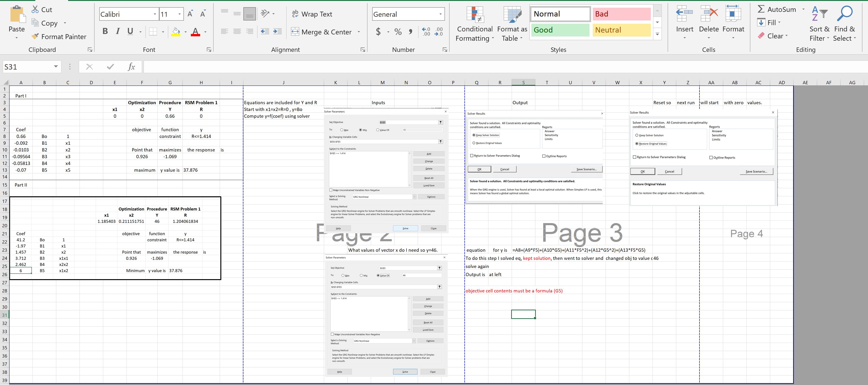Open the General number format dropdown
868x385 pixels.
441,14
